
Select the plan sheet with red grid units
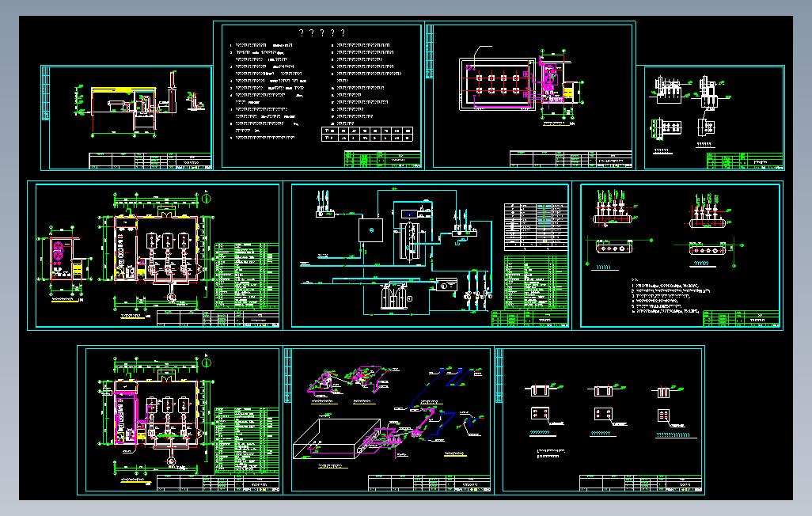click(x=529, y=95)
